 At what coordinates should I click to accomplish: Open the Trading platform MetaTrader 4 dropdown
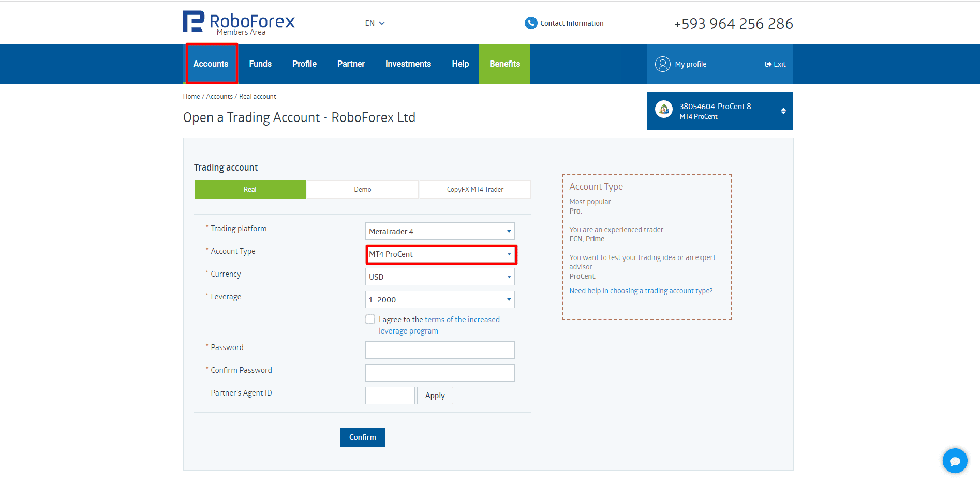[x=440, y=231]
